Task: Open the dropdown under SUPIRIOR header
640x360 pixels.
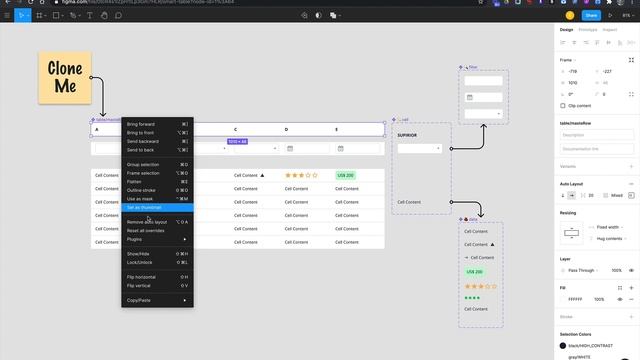Action: click(420, 149)
